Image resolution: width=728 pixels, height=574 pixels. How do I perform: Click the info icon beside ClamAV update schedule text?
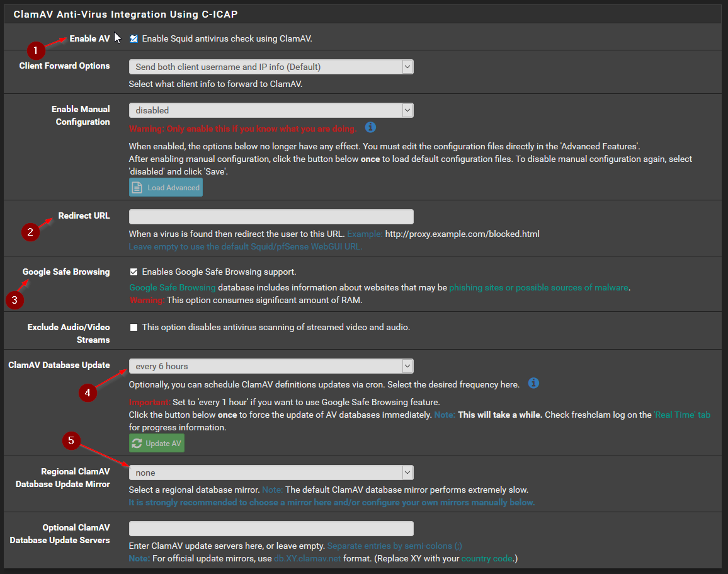point(533,383)
